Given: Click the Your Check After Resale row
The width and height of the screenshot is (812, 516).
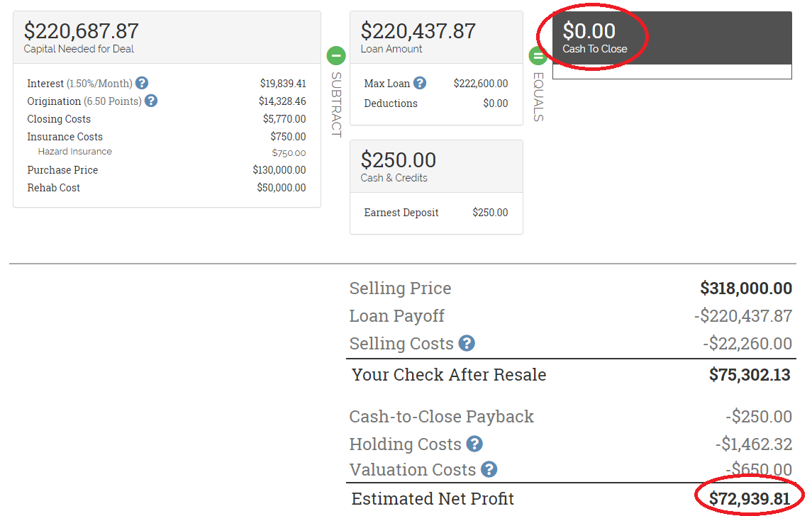Looking at the screenshot, I should pyautogui.click(x=570, y=375).
